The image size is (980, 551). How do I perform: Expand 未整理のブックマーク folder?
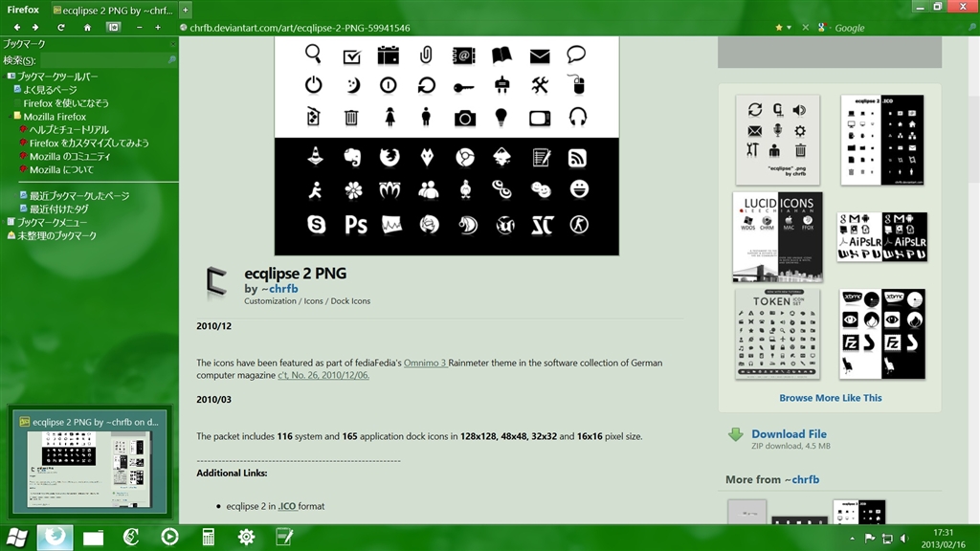pyautogui.click(x=52, y=235)
